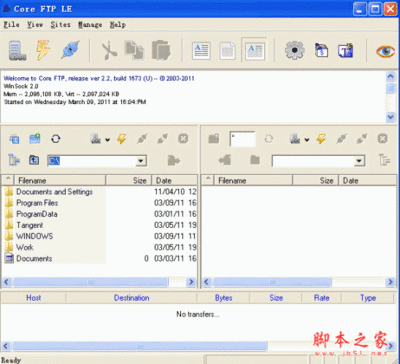Refresh the local directory listing
This screenshot has height=364, width=400.
[56, 139]
